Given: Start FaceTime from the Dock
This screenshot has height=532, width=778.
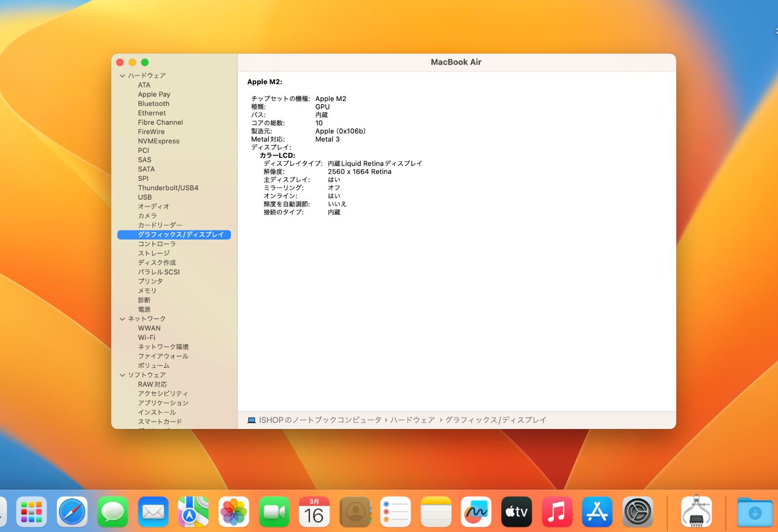Looking at the screenshot, I should [274, 512].
